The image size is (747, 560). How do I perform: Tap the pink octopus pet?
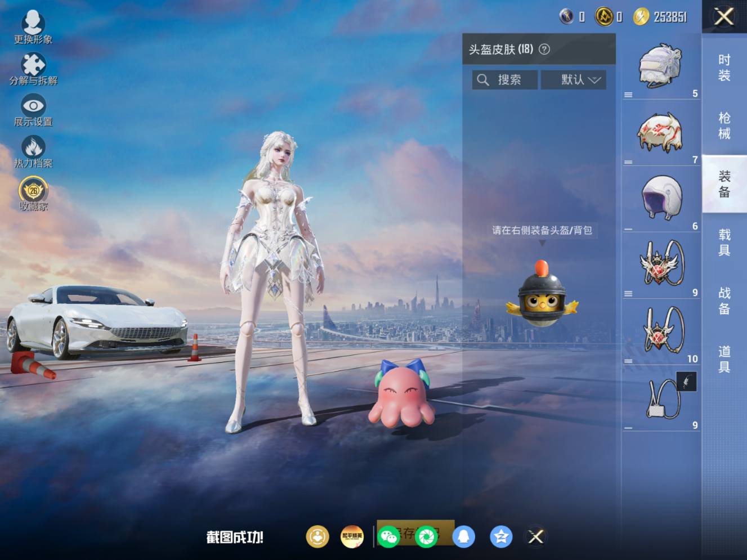[x=402, y=393]
